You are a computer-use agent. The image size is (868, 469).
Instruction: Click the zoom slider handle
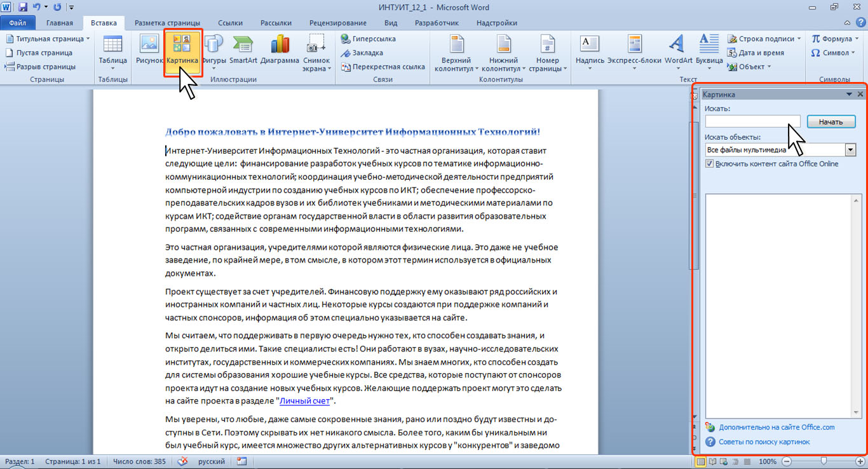(x=824, y=461)
